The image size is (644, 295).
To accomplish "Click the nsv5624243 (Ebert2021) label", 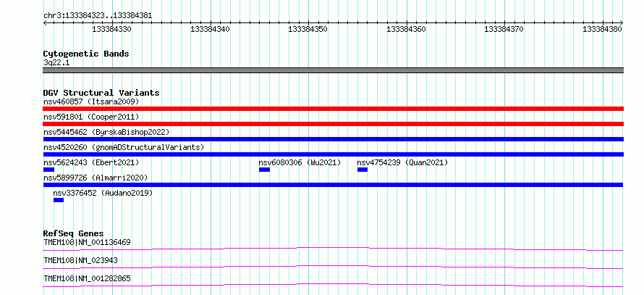I will tap(91, 162).
